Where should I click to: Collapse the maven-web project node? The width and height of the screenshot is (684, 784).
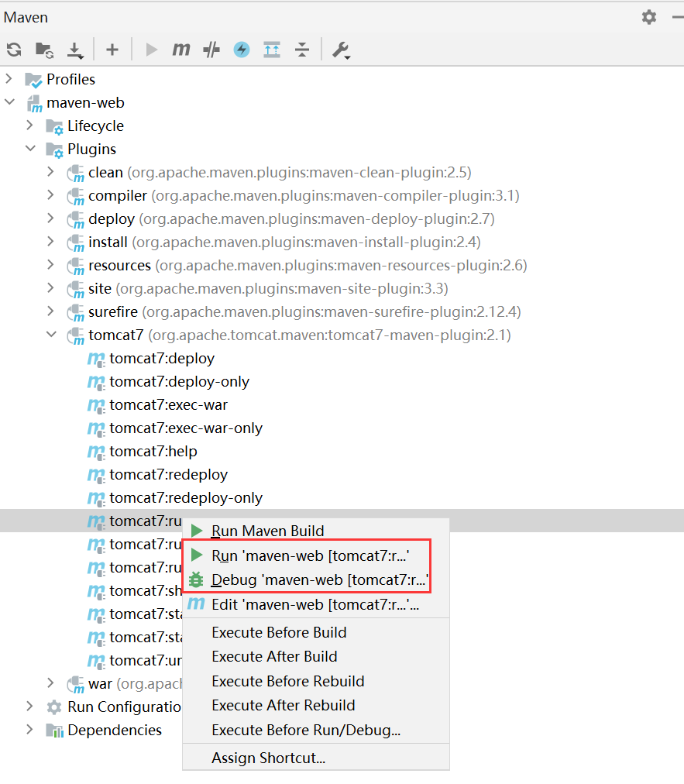click(9, 102)
